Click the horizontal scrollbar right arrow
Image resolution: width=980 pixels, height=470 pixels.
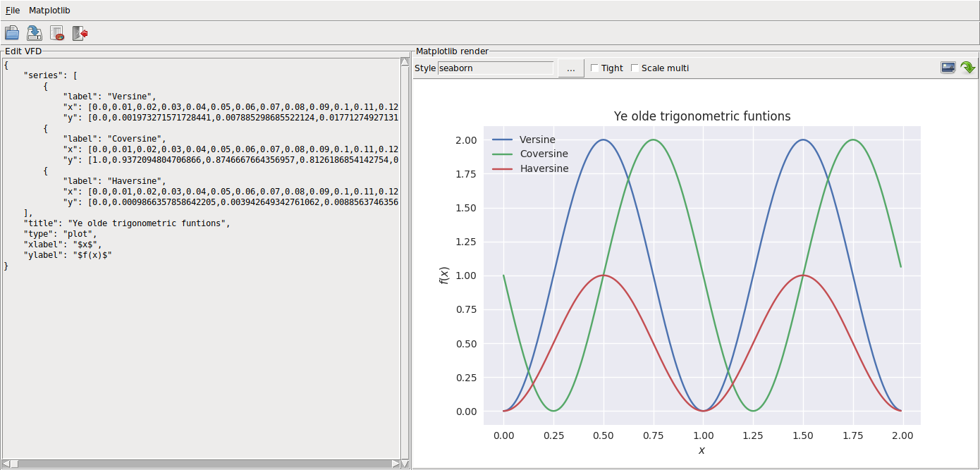coord(396,464)
